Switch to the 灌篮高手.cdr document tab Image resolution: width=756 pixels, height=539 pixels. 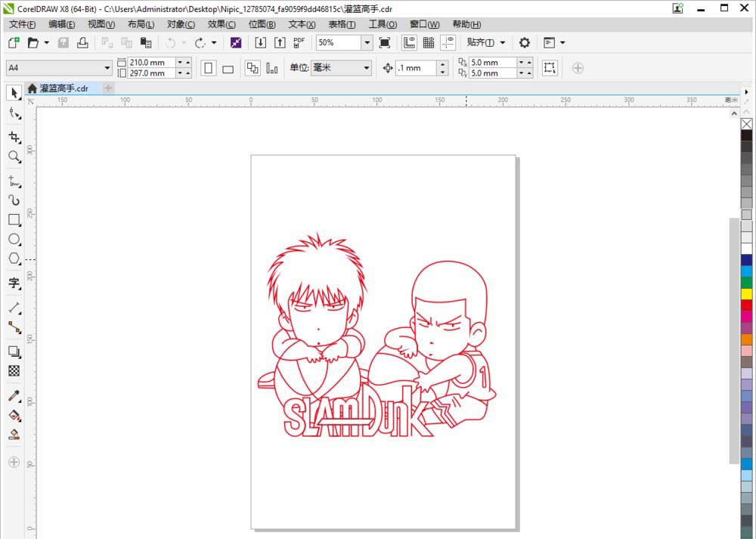click(64, 88)
